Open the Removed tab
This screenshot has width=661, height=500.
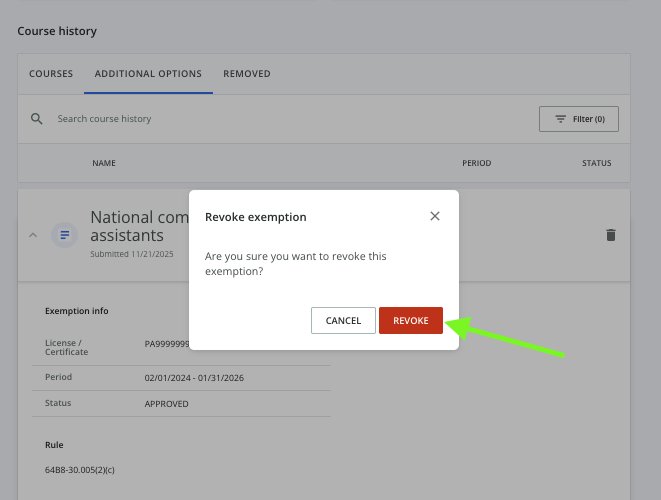[x=247, y=74]
